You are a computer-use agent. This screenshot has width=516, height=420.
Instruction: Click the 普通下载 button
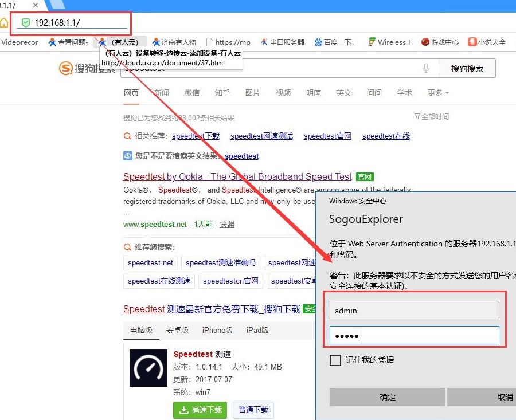click(x=253, y=410)
